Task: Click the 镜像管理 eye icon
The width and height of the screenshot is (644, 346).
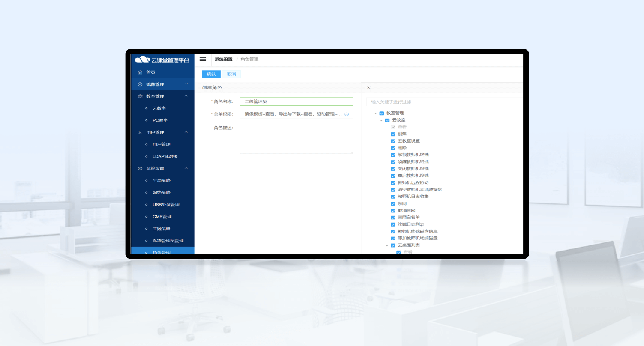Action: [x=140, y=84]
